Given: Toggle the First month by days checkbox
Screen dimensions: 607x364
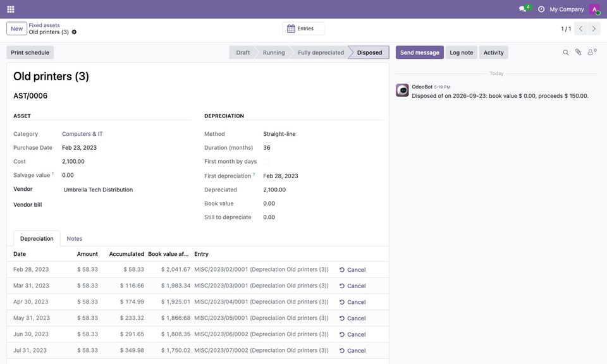Looking at the screenshot, I should click(266, 161).
